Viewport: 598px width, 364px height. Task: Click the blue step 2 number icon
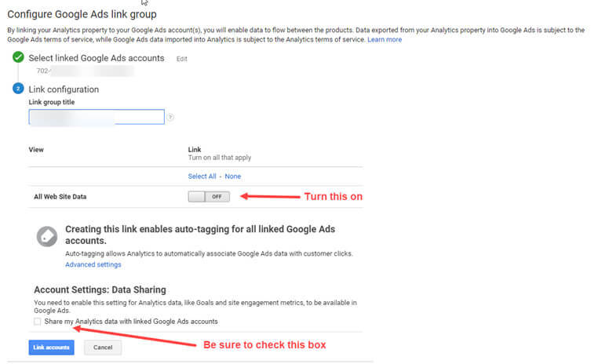(x=18, y=89)
